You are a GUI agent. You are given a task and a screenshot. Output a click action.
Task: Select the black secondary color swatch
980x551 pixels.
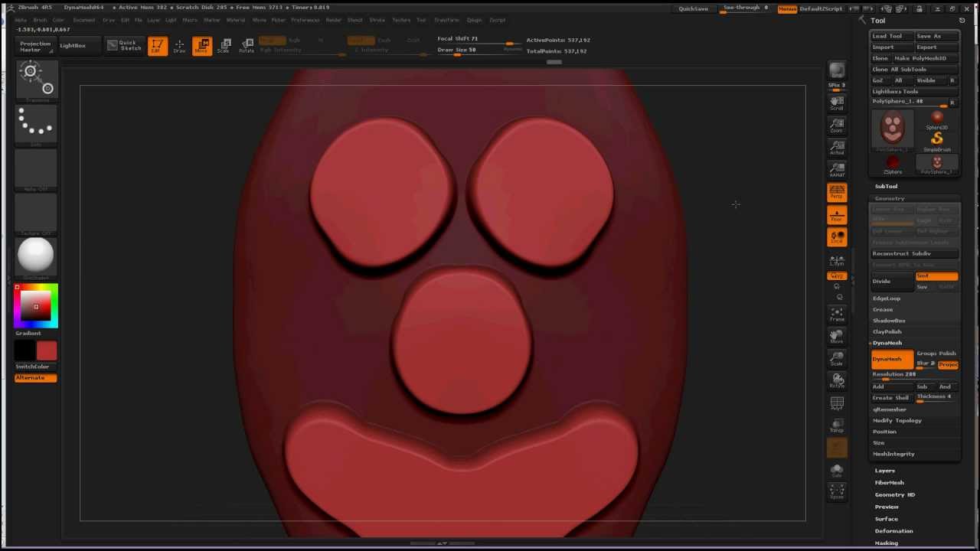click(24, 350)
